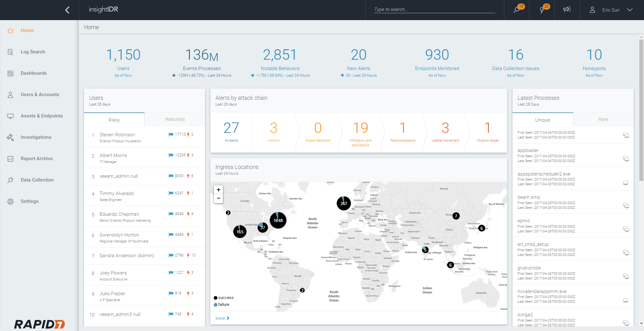Screen dimensions: 644x331
Task: Open the megaphone announcements icon
Action: 567,10
